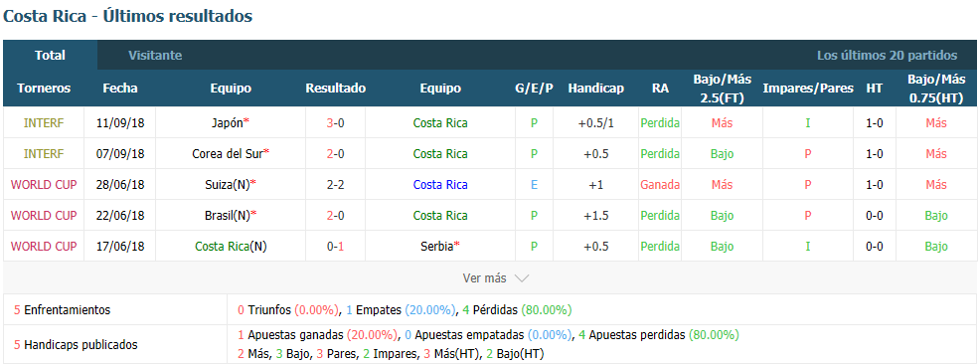The width and height of the screenshot is (980, 364).
Task: Open the 2-2 match result
Action: [x=336, y=185]
